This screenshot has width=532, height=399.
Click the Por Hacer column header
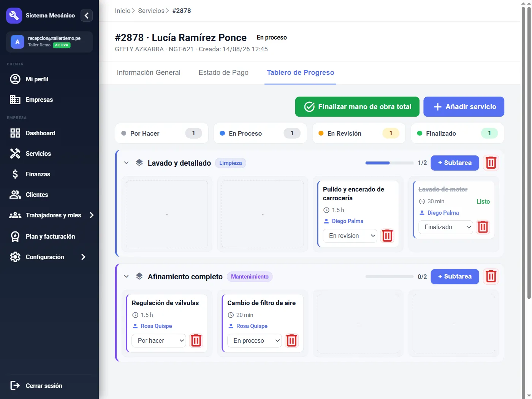pyautogui.click(x=162, y=133)
